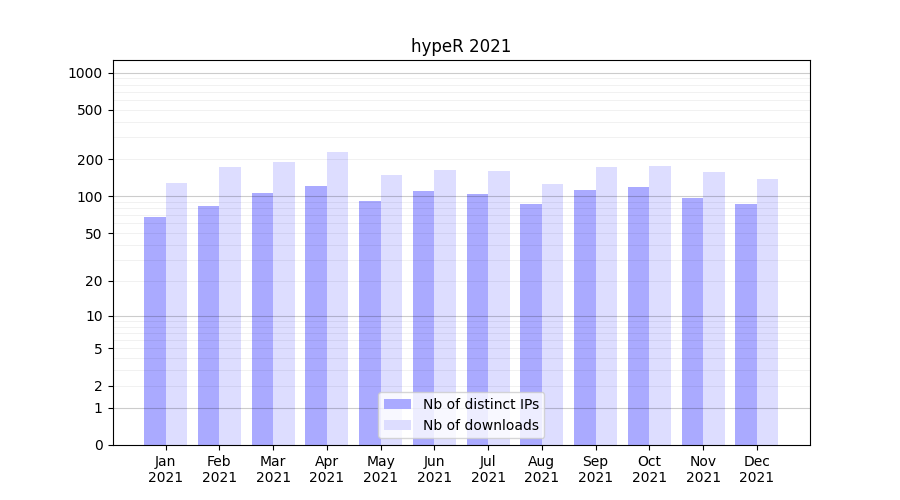Click the 'Jun 2021' x-axis label
This screenshot has height=500, width=900.
(434, 469)
